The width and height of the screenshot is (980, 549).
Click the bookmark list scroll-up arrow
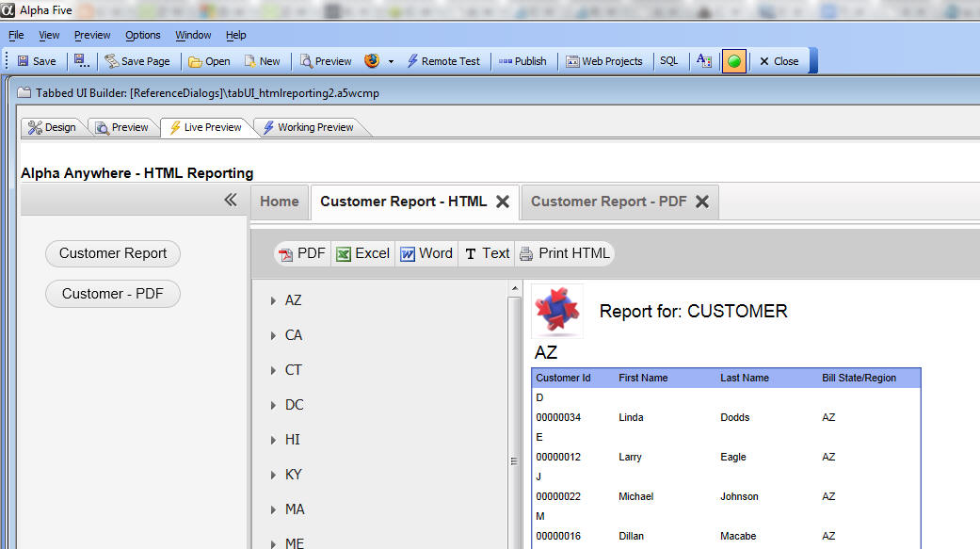(x=514, y=288)
